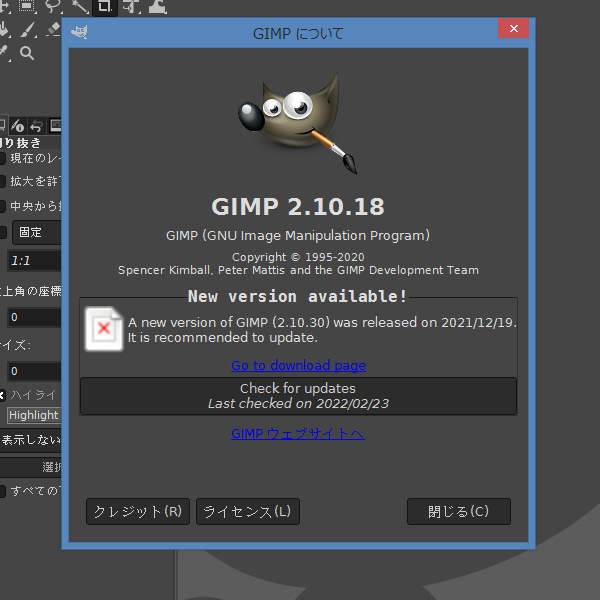
Task: Click the GIMP 2.10.18 version heading
Action: pos(298,207)
